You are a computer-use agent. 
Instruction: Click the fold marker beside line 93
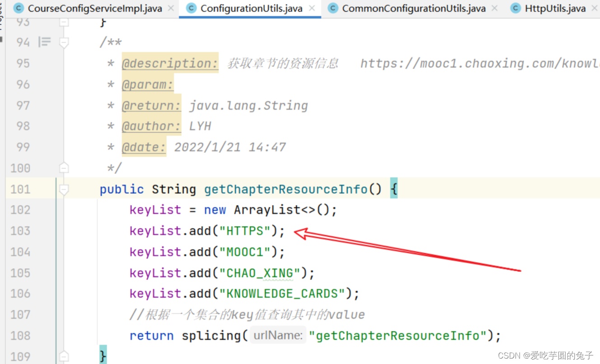pyautogui.click(x=64, y=22)
